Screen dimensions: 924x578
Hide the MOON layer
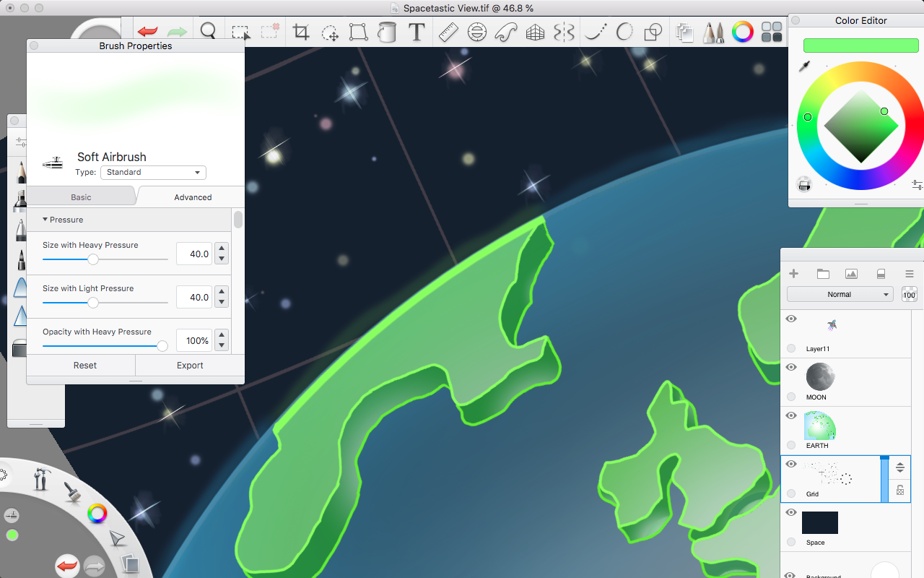tap(791, 367)
